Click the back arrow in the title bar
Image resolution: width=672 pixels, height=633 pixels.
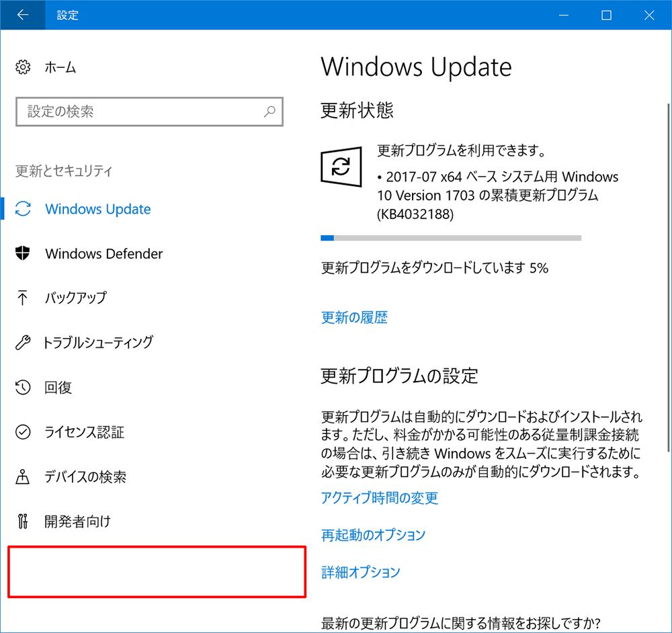point(23,15)
